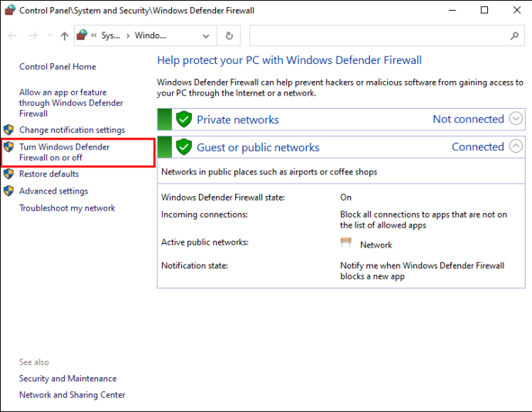The width and height of the screenshot is (532, 412).
Task: Click the firewall icon in the title bar
Action: pos(10,10)
